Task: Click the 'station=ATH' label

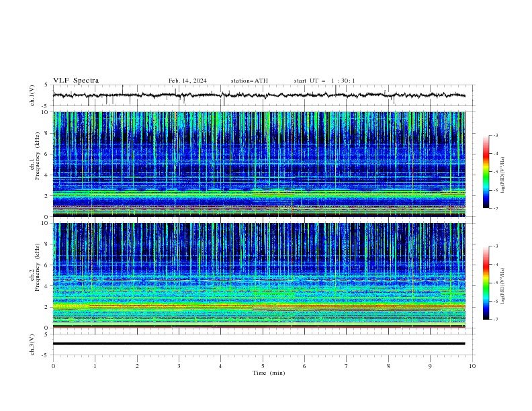Action: click(x=249, y=81)
